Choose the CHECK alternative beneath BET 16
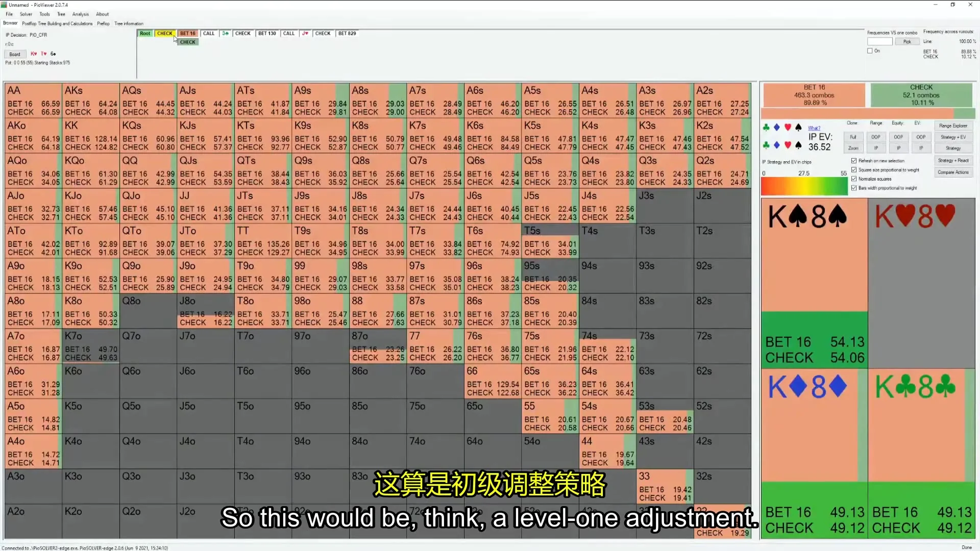980x551 pixels. coord(188,42)
